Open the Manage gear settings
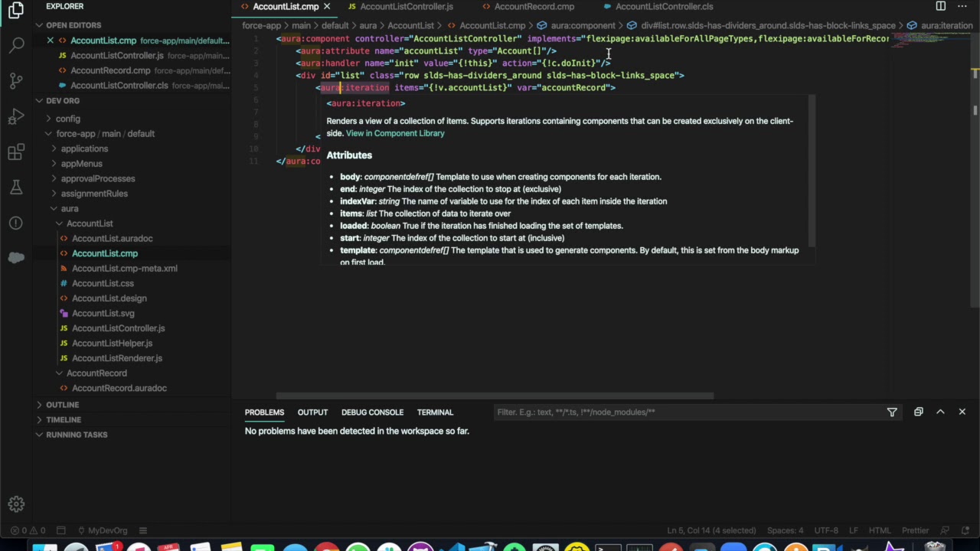Image resolution: width=980 pixels, height=551 pixels. 16,504
